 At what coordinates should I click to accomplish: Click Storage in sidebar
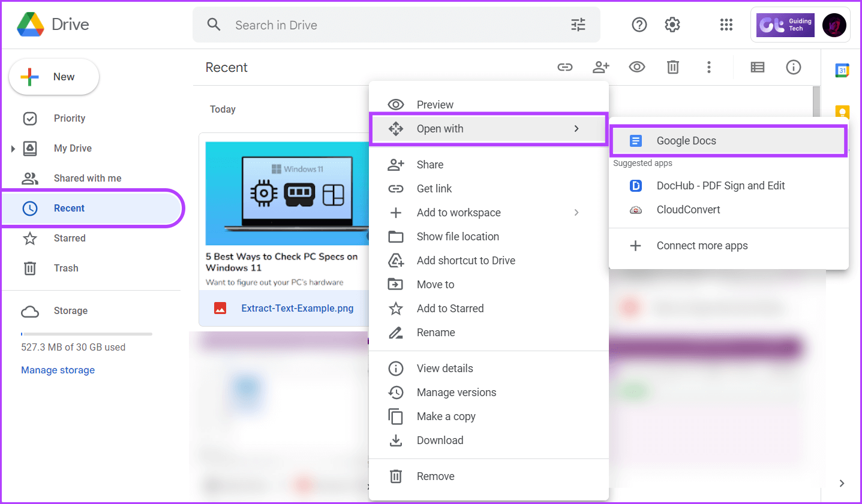(x=71, y=310)
